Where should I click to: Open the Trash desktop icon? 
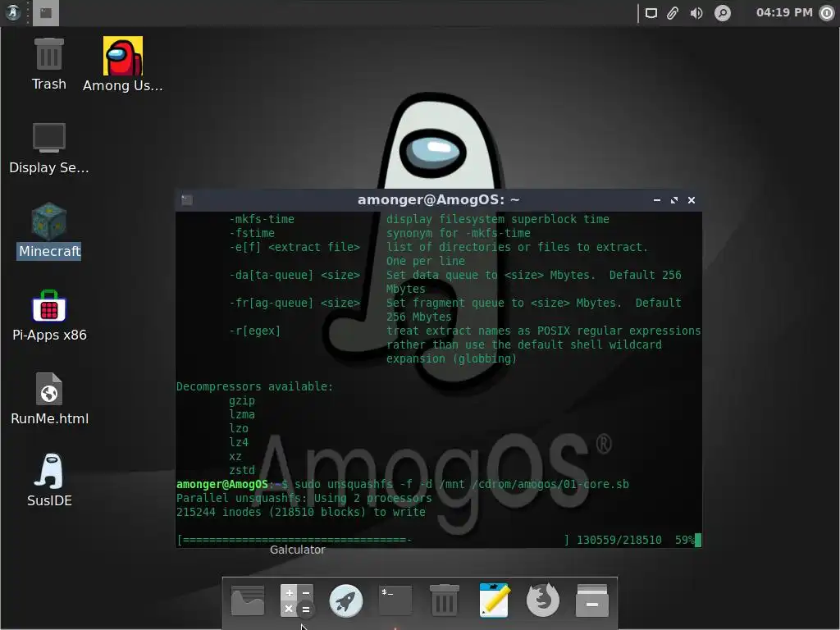[48, 64]
